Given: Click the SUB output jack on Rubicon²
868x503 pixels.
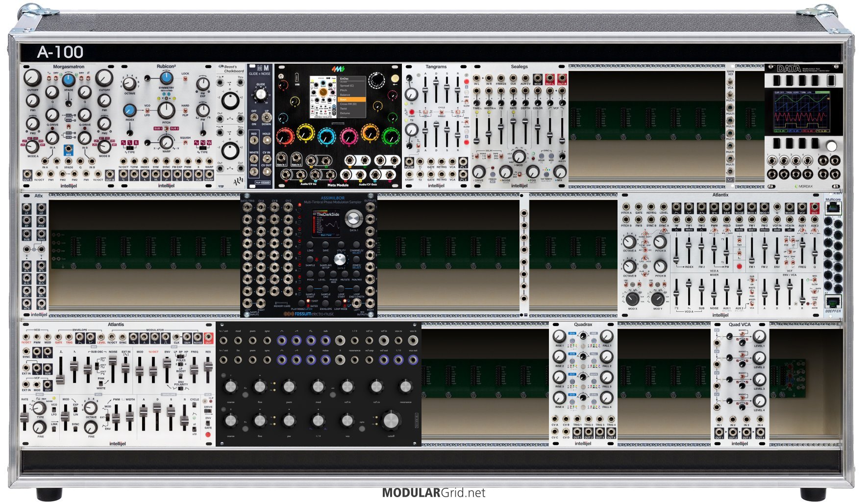Looking at the screenshot, I should [198, 174].
